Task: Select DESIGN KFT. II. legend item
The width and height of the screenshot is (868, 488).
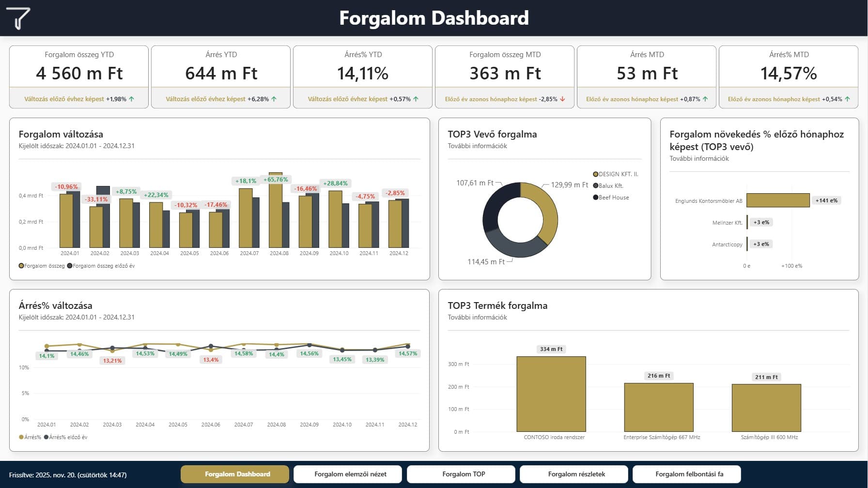Action: [616, 174]
